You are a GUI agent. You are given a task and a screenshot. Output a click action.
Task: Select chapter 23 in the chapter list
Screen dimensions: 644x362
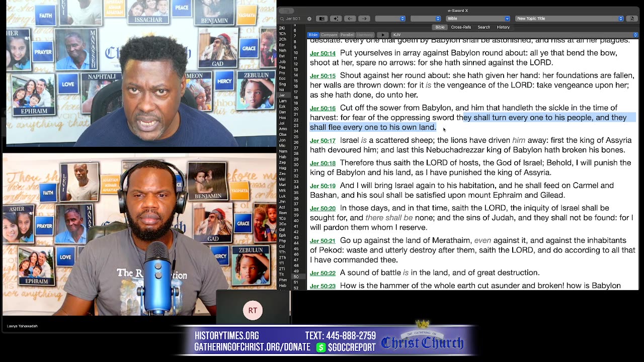[296, 125]
